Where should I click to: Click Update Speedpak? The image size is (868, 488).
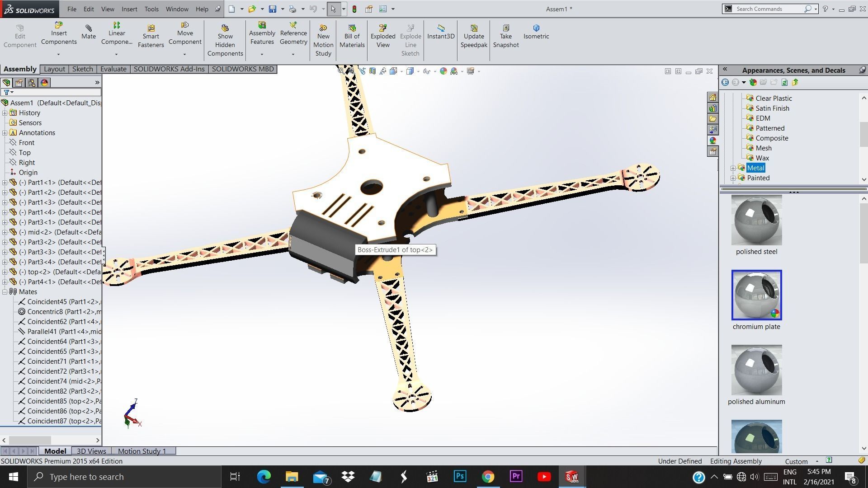pos(474,36)
